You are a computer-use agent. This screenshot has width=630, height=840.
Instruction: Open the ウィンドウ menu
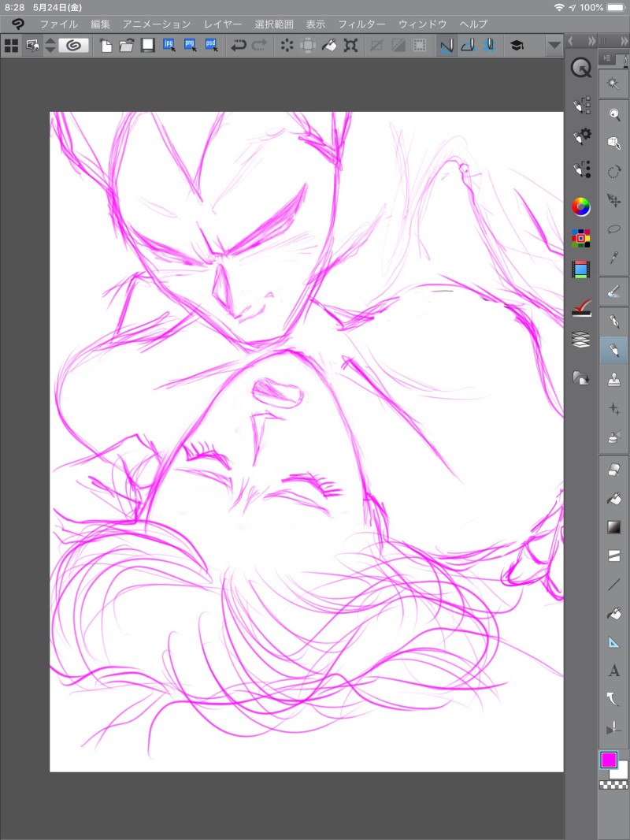click(x=422, y=24)
